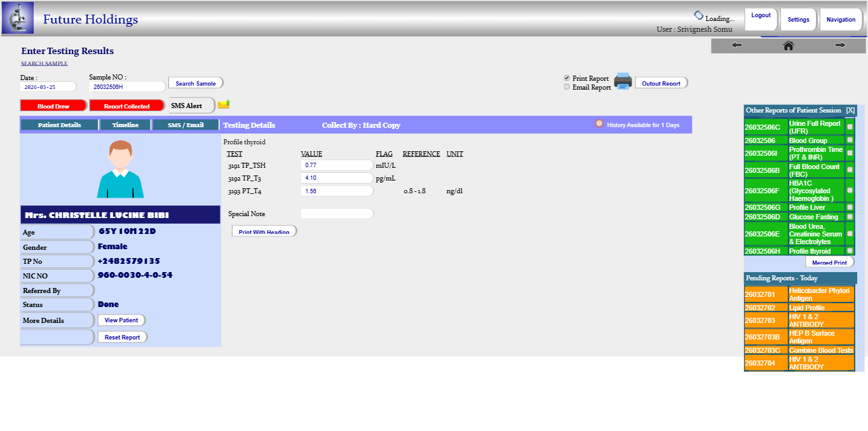Click the patient avatar image
868x431 pixels.
point(120,169)
